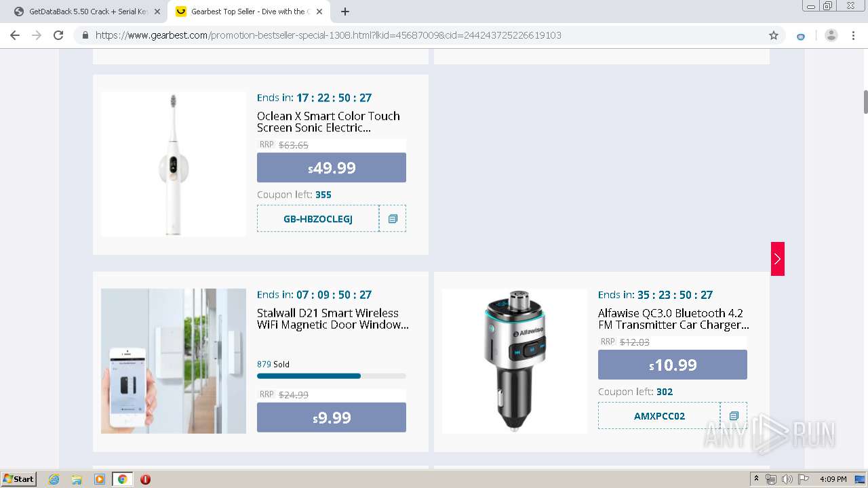Image resolution: width=868 pixels, height=488 pixels.
Task: Click the volume speaker tray icon
Action: pyautogui.click(x=787, y=479)
